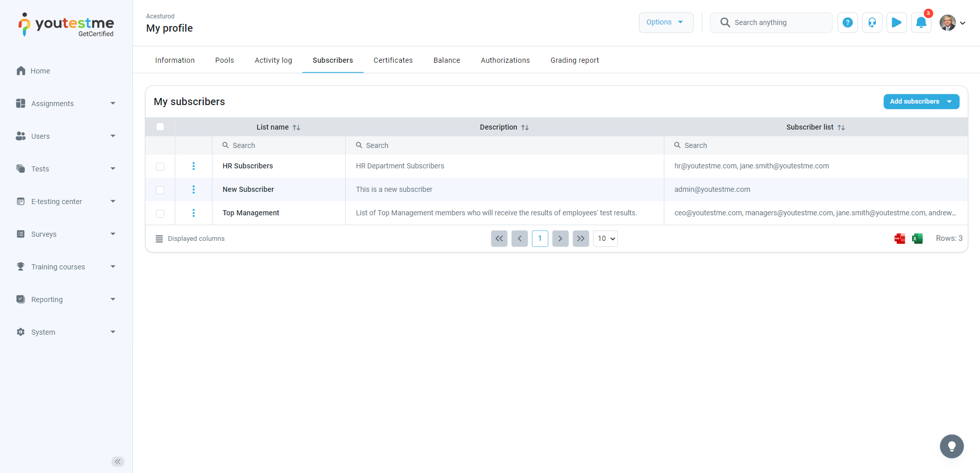Export the table as PDF
The height and width of the screenshot is (473, 980).
click(899, 238)
